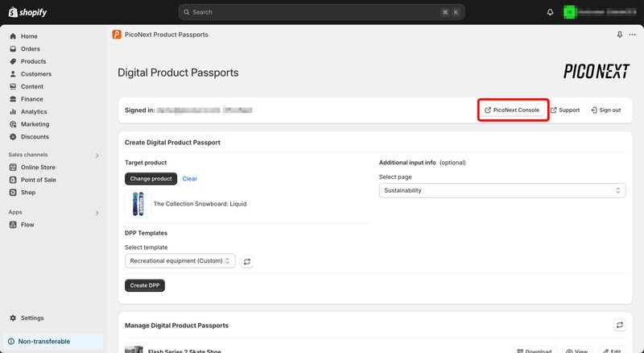This screenshot has width=644, height=353.
Task: Open the Select template dropdown
Action: coord(180,261)
